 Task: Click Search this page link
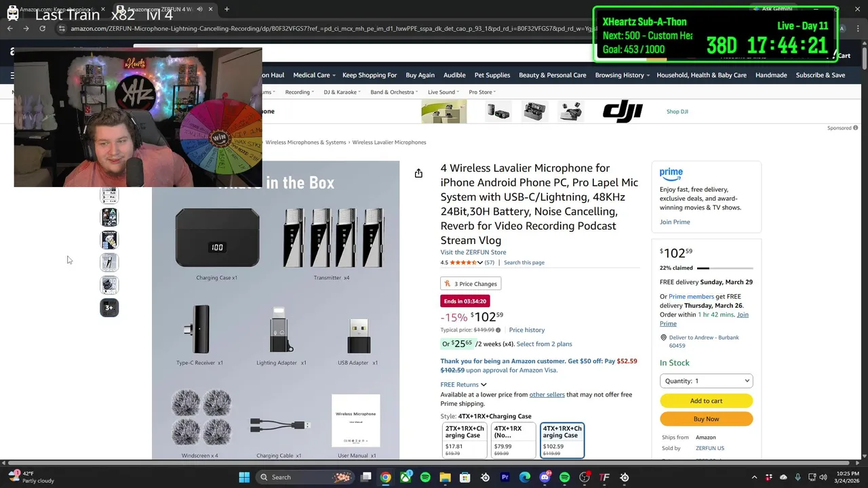coord(524,262)
